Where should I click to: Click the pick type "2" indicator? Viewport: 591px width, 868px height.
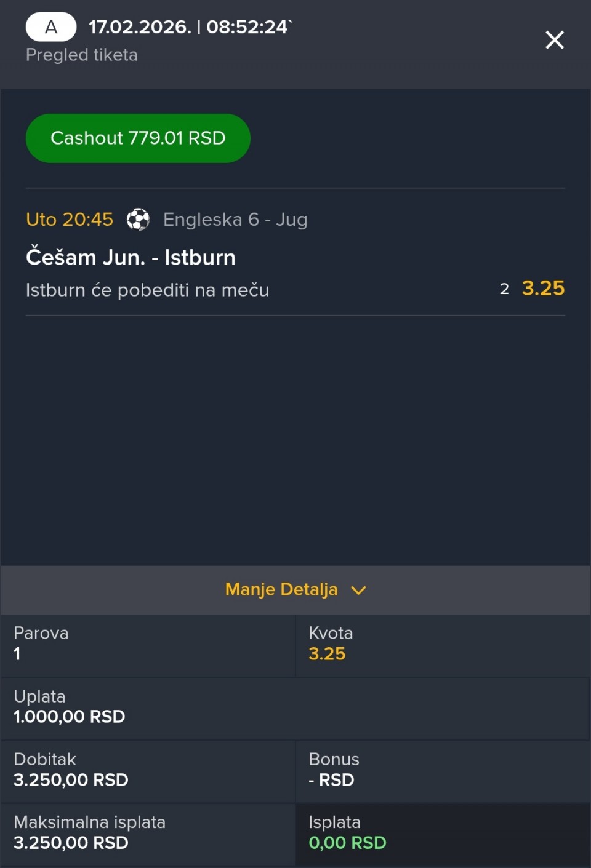[504, 289]
